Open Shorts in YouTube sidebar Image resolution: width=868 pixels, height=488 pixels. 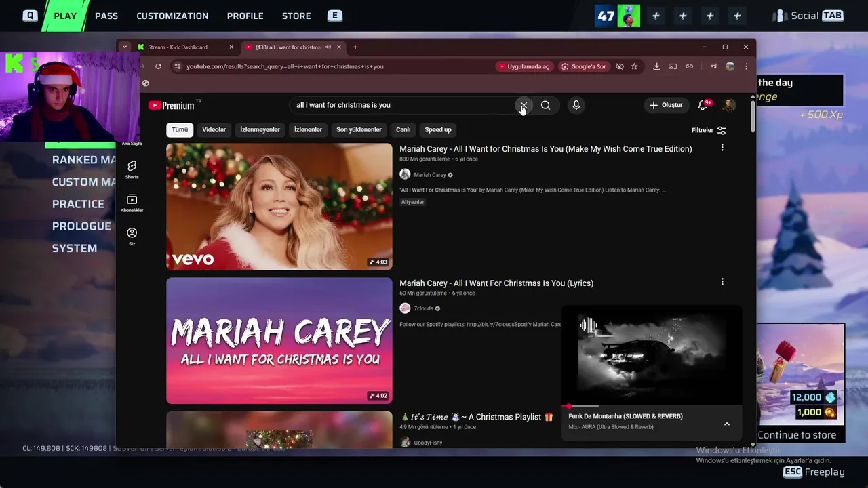(132, 169)
